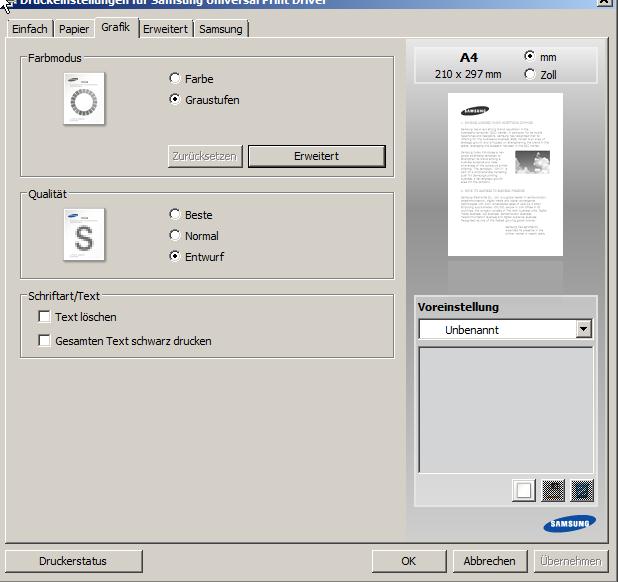Click the white blank-page preset icon
The image size is (618, 582).
click(x=523, y=490)
